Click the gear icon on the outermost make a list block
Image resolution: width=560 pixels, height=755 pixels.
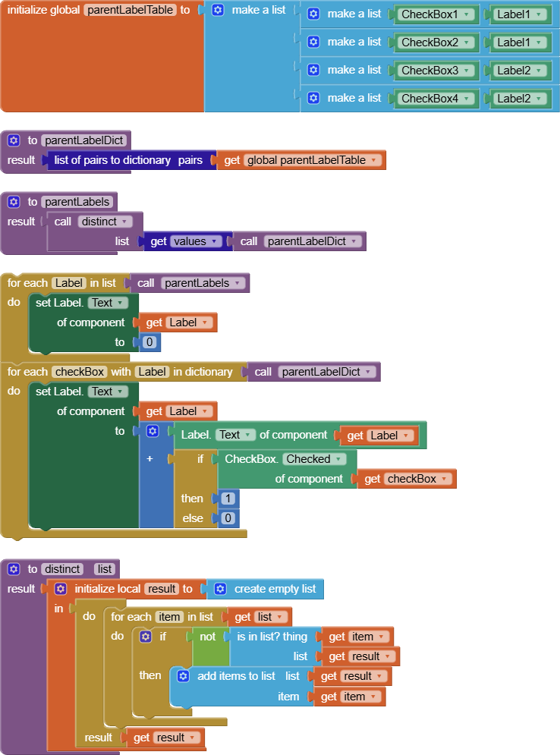218,10
